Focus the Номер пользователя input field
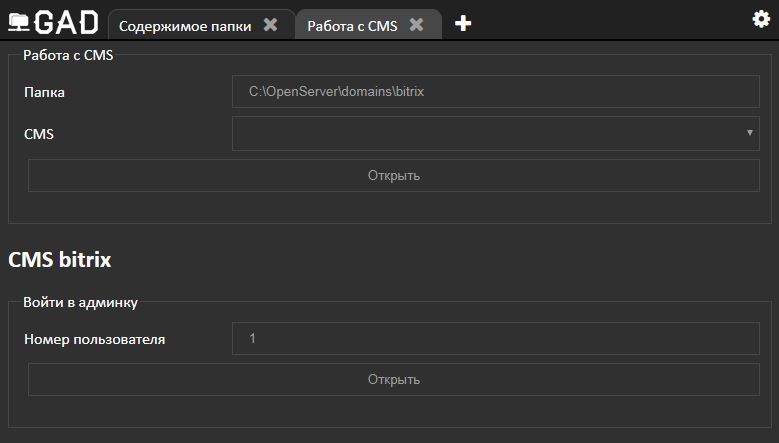The width and height of the screenshot is (779, 443). point(495,338)
